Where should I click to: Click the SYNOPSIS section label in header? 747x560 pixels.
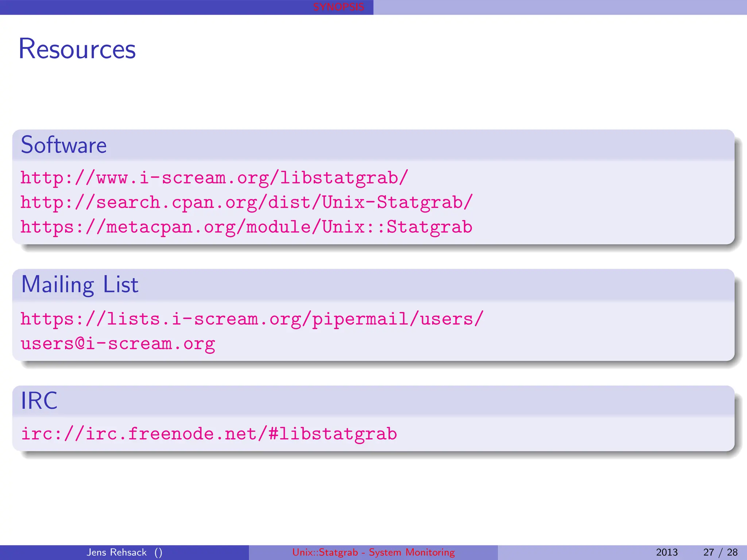pos(338,7)
